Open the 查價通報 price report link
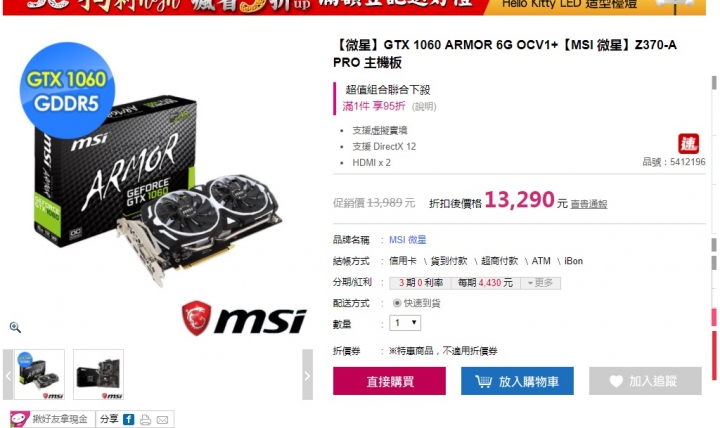 click(x=589, y=204)
